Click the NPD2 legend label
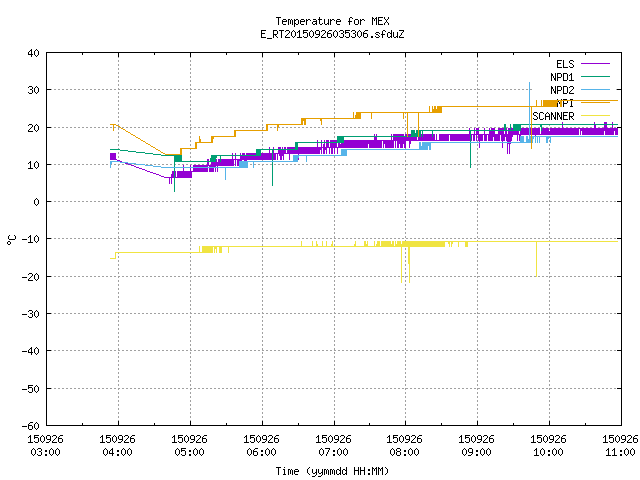Viewport: 640px width, 480px height. tap(562, 90)
